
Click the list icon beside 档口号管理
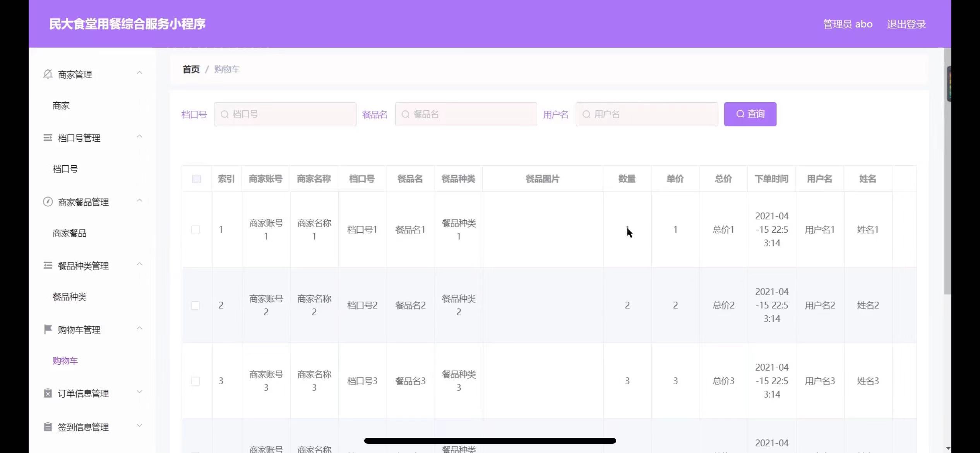[x=48, y=137]
